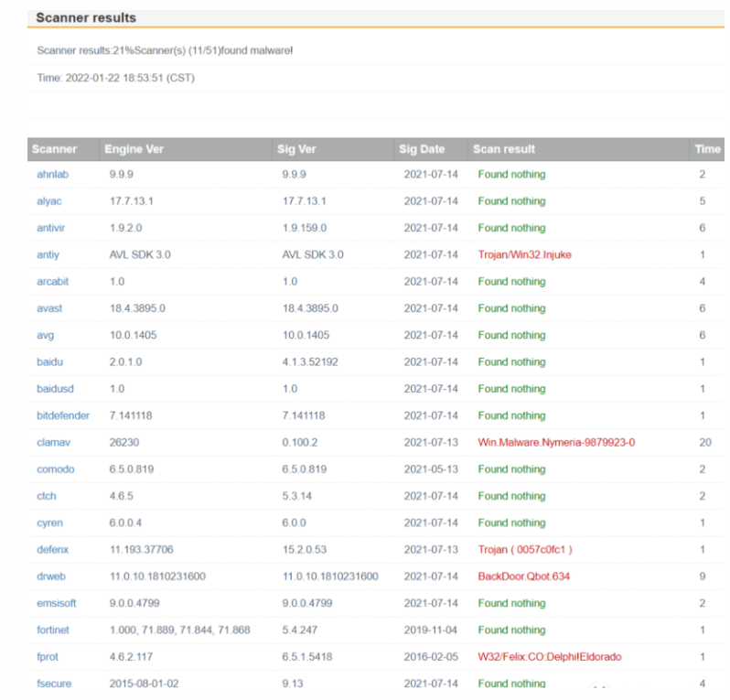The image size is (730, 700).
Task: Click the baidusd scanner link
Action: pos(56,389)
